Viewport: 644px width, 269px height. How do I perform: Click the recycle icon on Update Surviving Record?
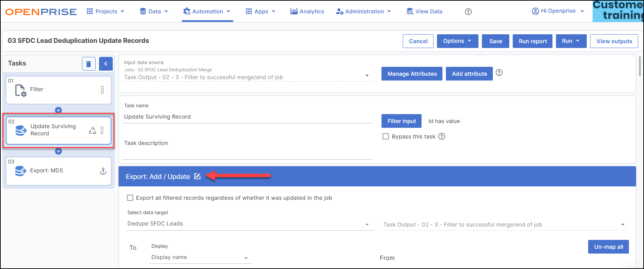pos(93,131)
